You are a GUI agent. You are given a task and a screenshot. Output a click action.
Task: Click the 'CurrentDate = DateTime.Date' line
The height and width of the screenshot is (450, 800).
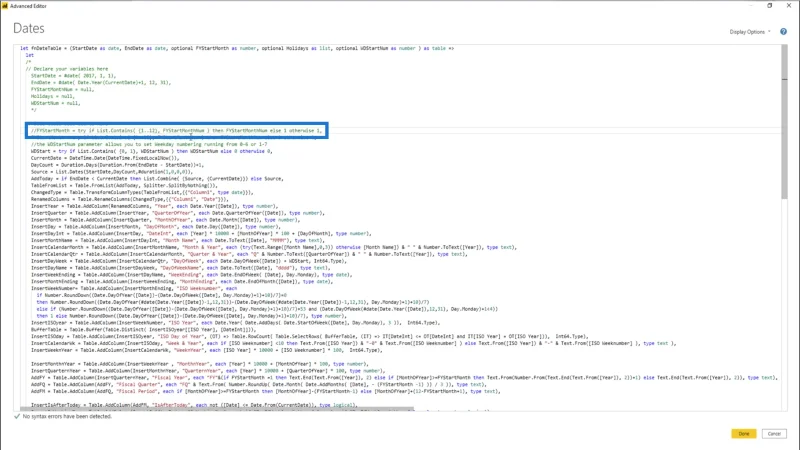point(105,158)
